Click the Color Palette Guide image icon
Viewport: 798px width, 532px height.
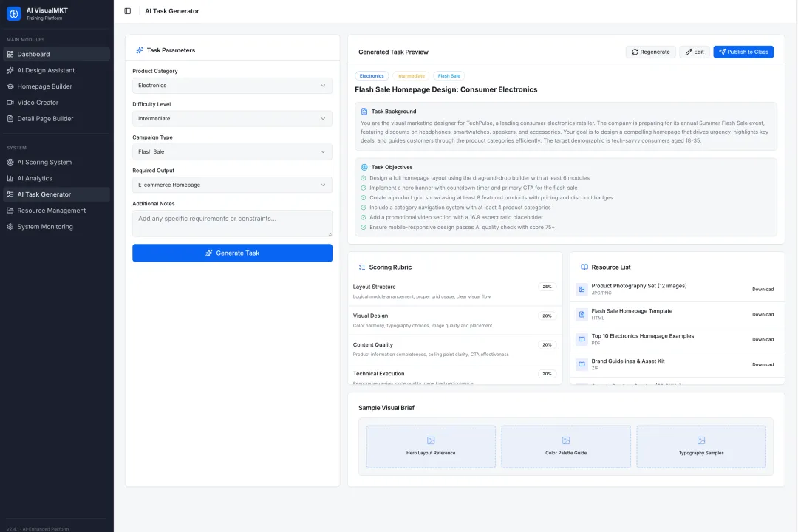tap(566, 440)
